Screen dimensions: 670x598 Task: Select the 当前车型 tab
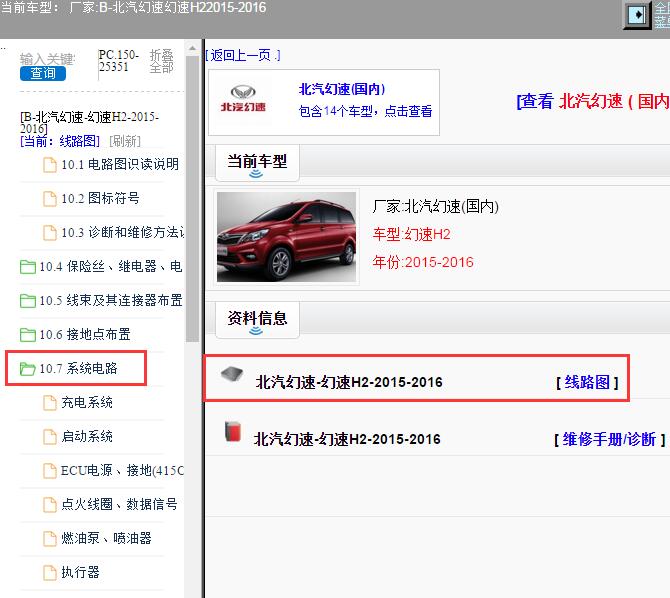[x=257, y=162]
